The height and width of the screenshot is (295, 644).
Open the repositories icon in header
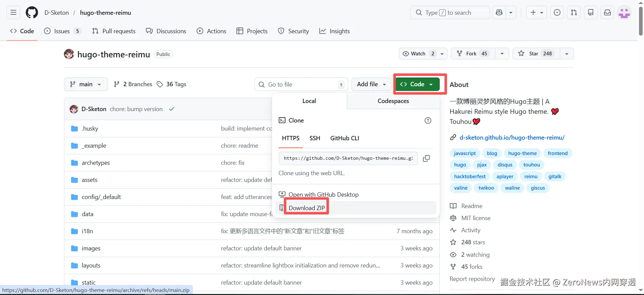pyautogui.click(x=591, y=13)
